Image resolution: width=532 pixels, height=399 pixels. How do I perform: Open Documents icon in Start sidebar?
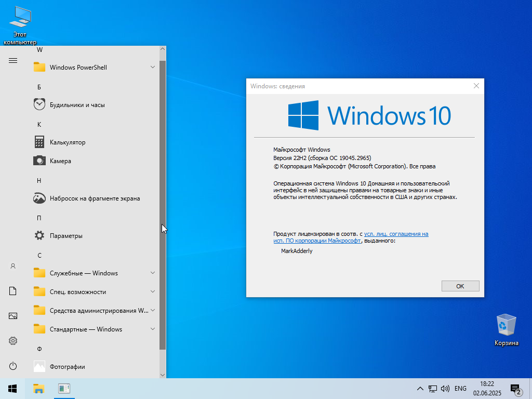[13, 291]
